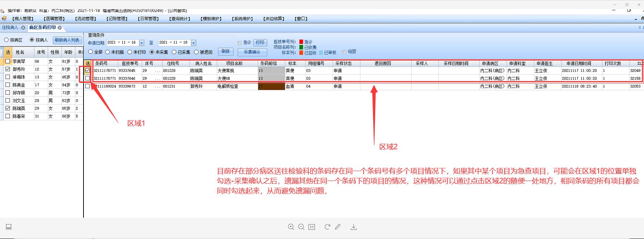This screenshot has width=644, height=239.
Task: Open the 模板维护 menu
Action: point(211,19)
